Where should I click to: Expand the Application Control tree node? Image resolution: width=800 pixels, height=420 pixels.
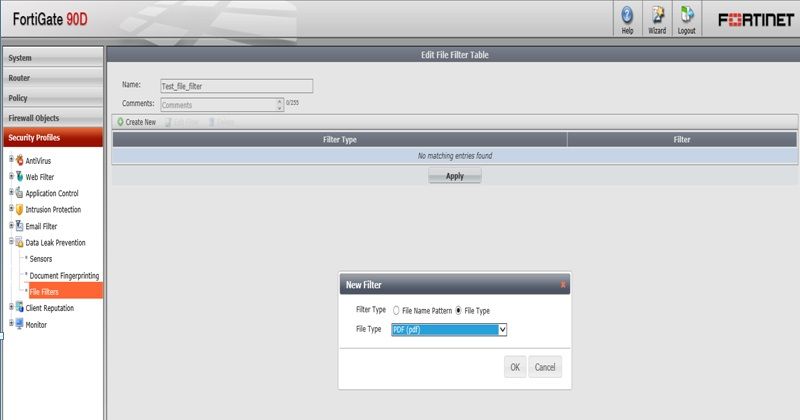tap(11, 192)
